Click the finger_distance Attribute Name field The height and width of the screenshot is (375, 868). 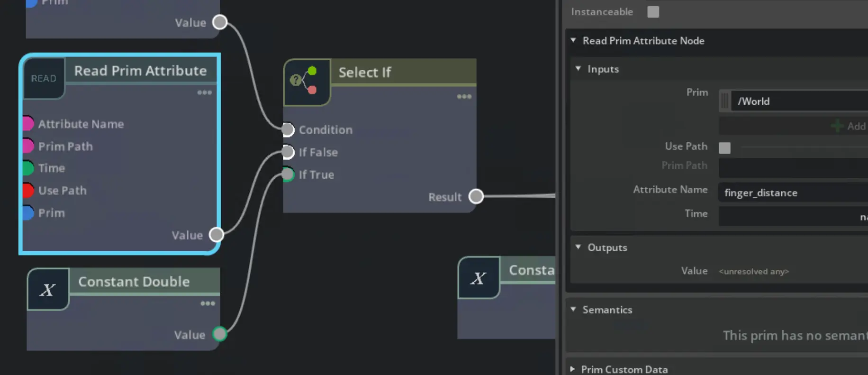792,193
